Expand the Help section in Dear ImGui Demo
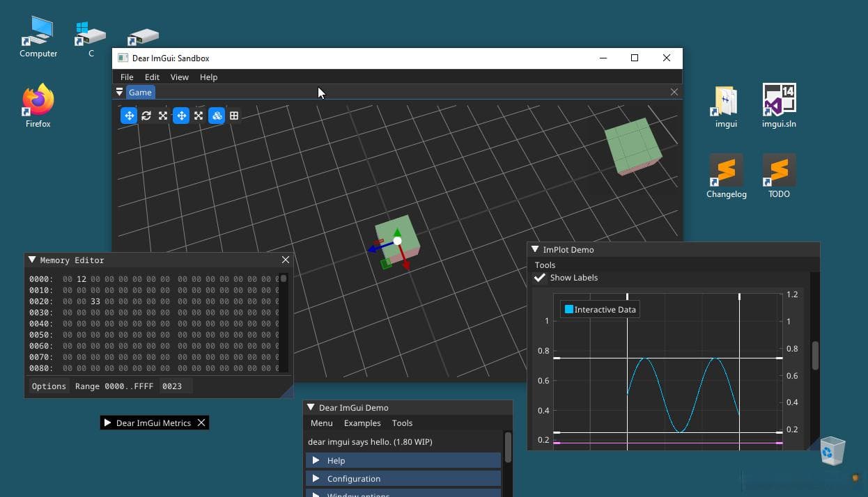 pyautogui.click(x=403, y=460)
